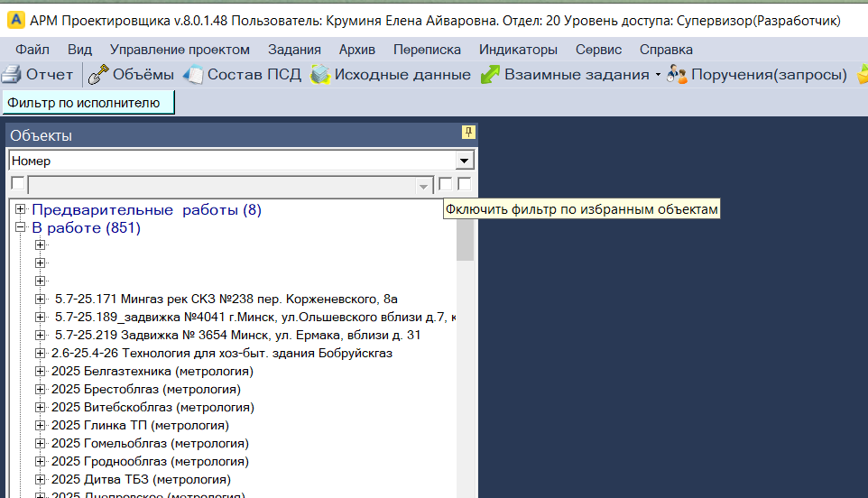The height and width of the screenshot is (498, 868).
Task: Click the objects tree vertical scrollbar thumb
Action: [465, 239]
